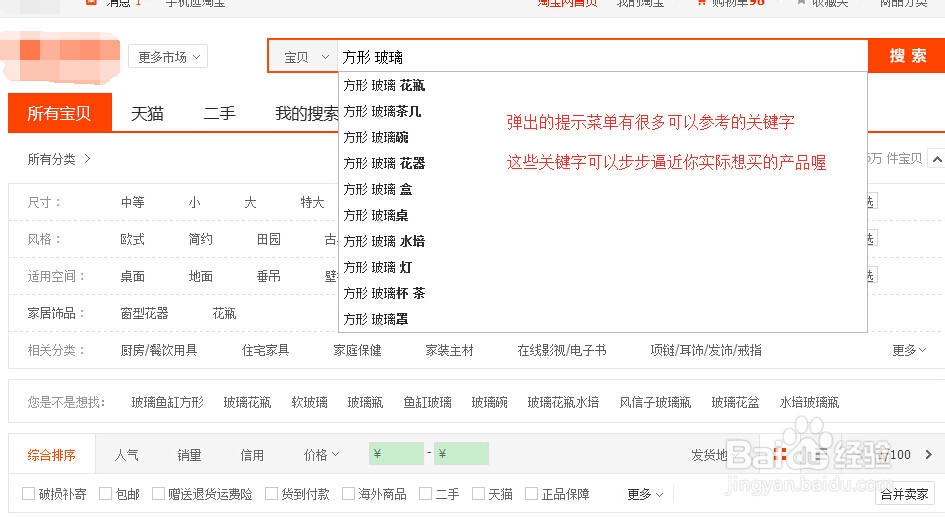Screen dimensions: 945x517
Task: Open related category 厨房/餐饮用具
Action: point(159,350)
